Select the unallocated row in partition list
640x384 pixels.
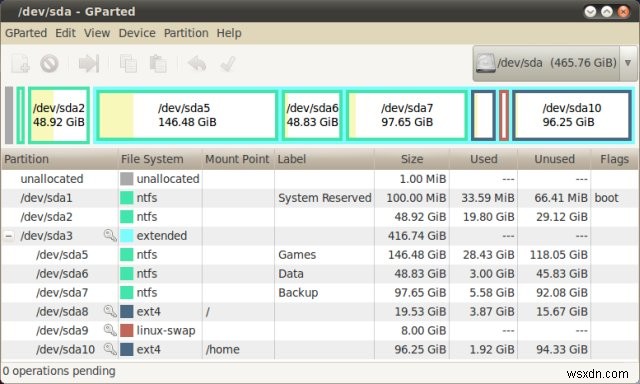click(x=320, y=179)
